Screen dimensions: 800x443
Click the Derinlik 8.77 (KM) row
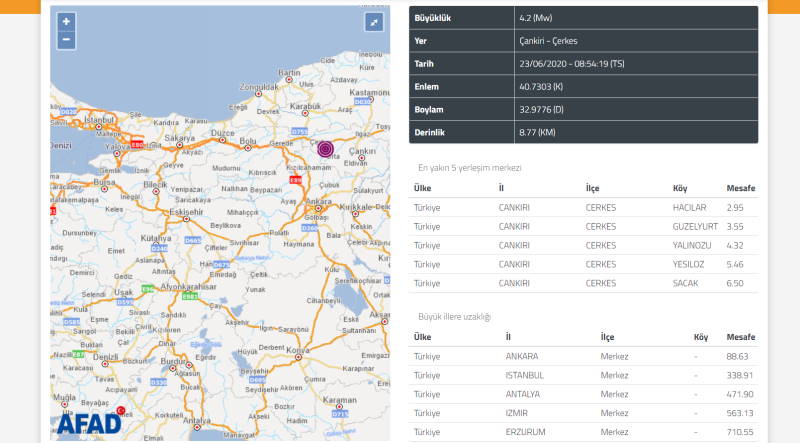coord(584,132)
